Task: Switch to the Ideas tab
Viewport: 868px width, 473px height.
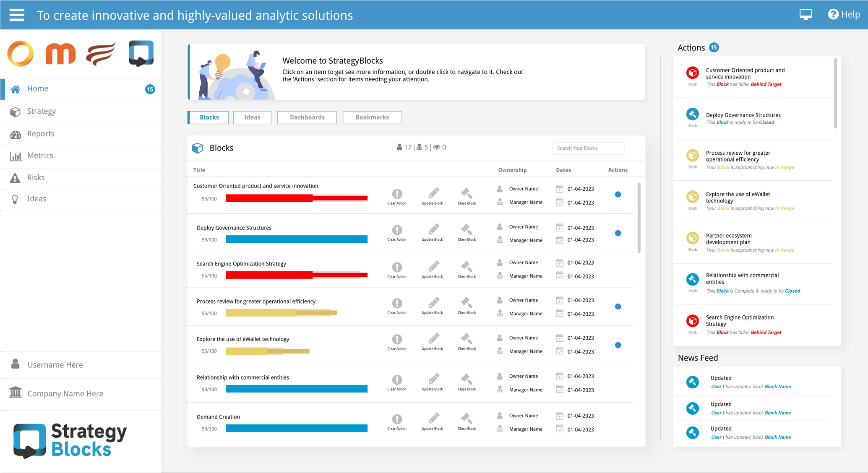Action: 252,117
